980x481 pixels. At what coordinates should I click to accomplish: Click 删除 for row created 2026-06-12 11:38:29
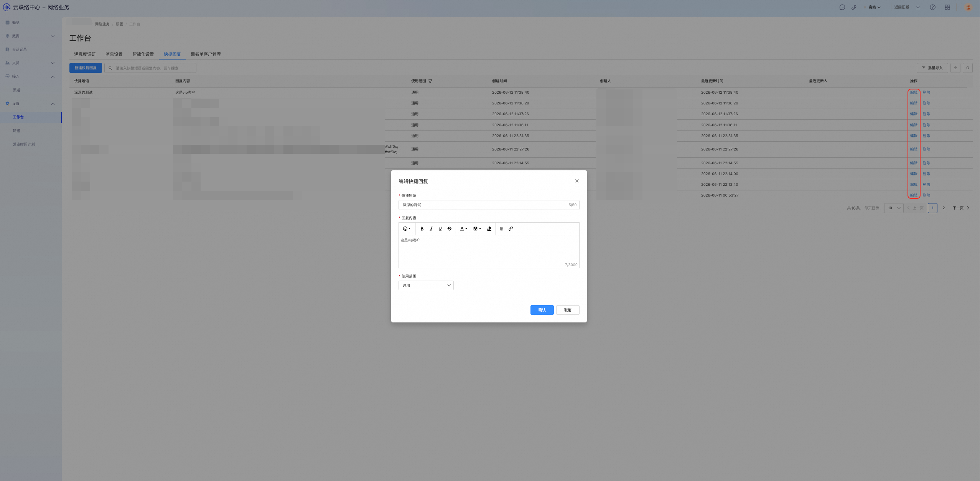[x=926, y=103]
